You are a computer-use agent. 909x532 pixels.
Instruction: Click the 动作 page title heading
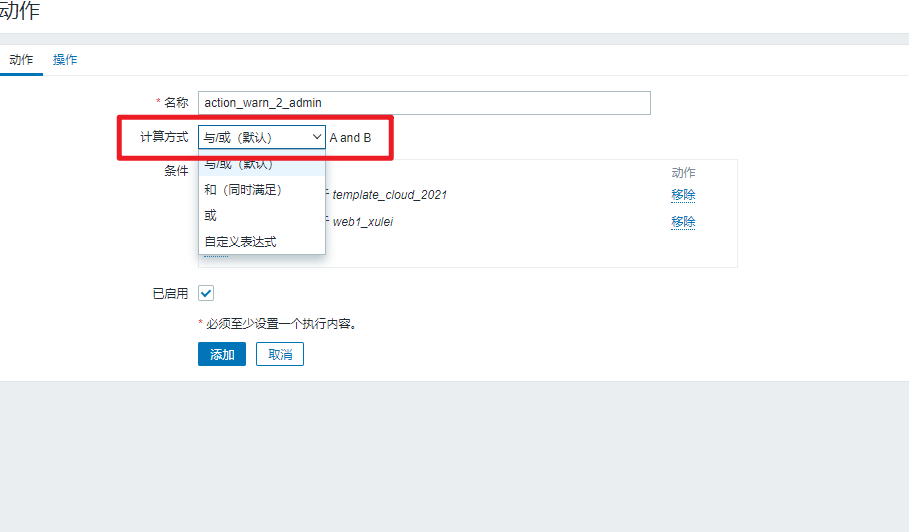coord(20,12)
